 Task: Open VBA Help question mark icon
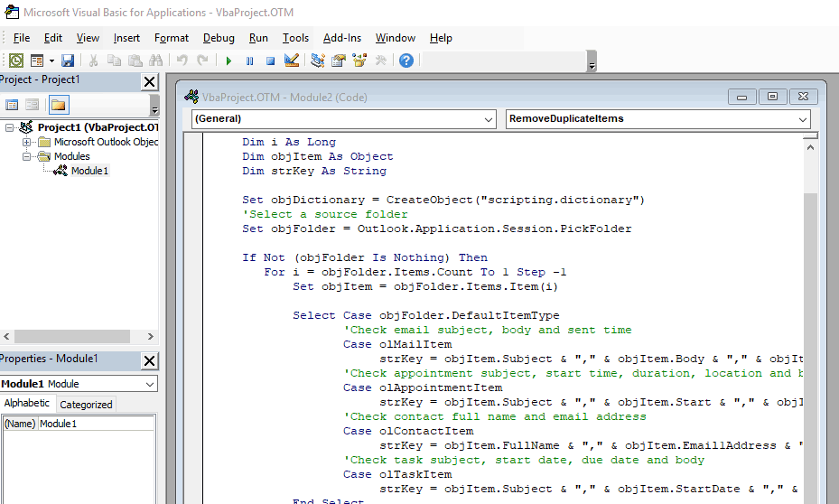[406, 61]
